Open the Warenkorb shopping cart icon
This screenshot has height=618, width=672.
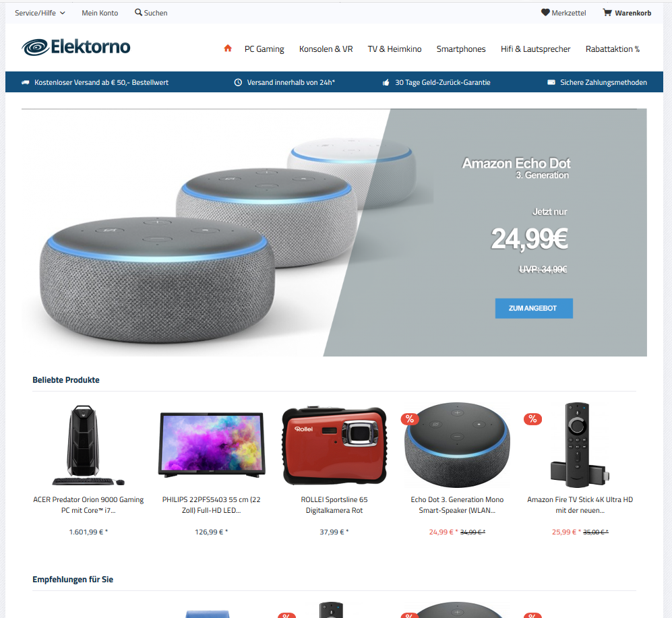[607, 12]
